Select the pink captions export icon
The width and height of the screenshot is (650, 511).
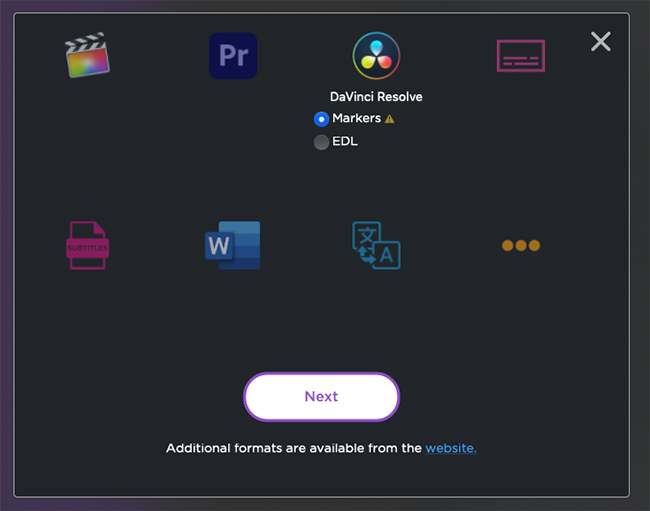click(521, 56)
